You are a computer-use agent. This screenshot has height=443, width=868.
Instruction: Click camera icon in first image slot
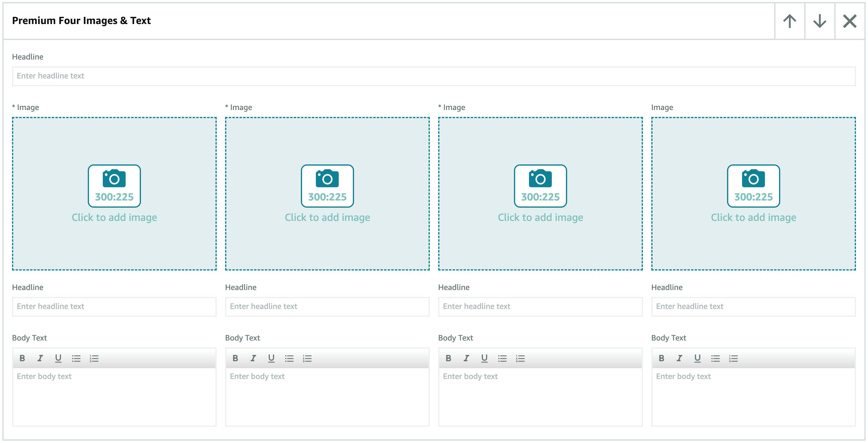click(114, 179)
